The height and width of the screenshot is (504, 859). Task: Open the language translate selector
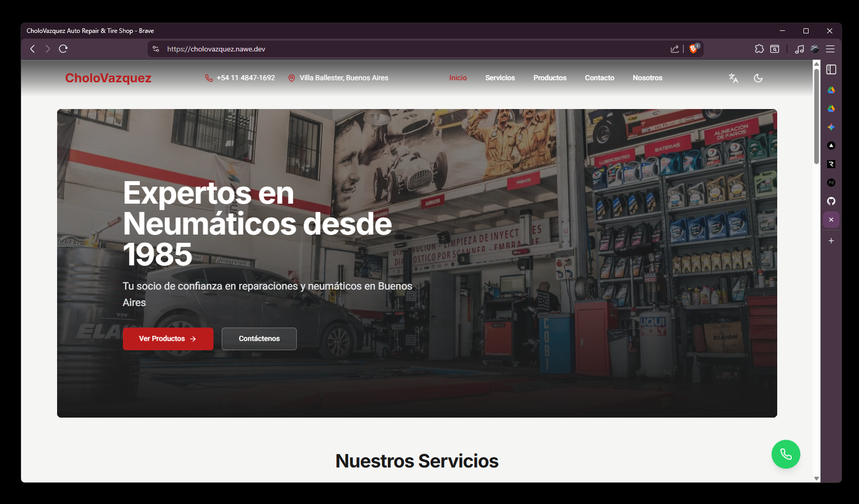(733, 78)
